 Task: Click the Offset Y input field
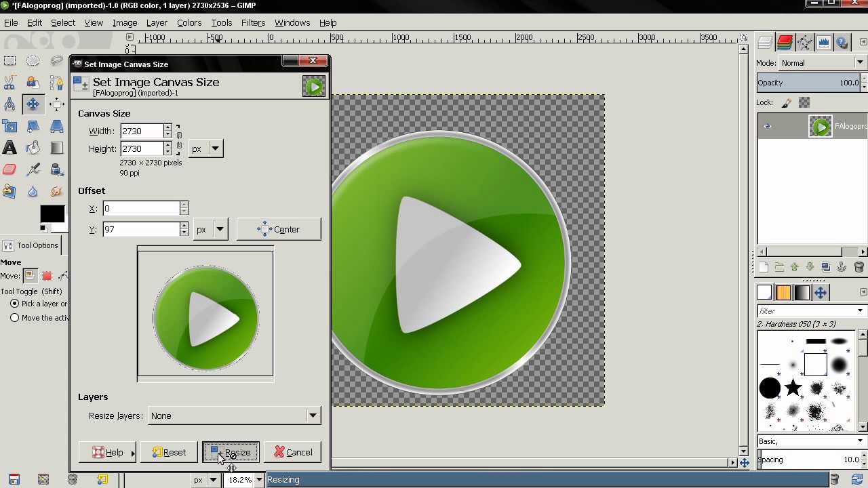point(141,229)
